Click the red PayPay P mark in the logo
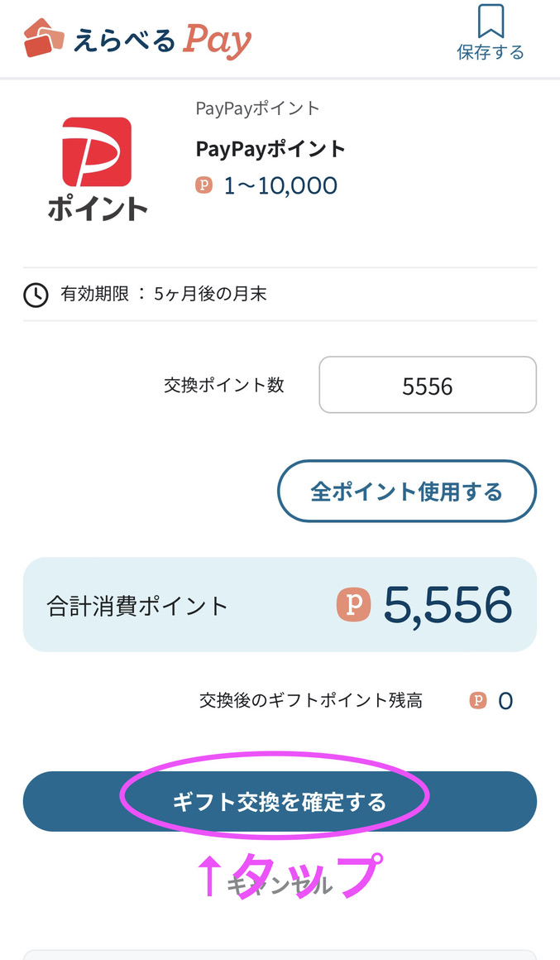 (96, 153)
